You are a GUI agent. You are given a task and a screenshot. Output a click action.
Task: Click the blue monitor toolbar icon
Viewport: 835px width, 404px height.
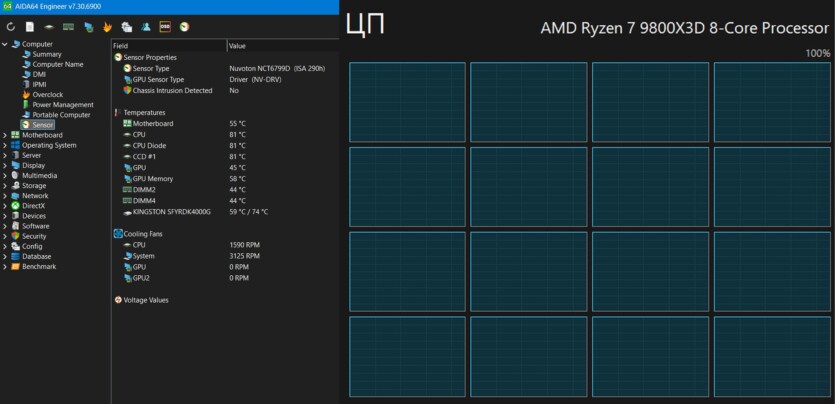pos(88,27)
